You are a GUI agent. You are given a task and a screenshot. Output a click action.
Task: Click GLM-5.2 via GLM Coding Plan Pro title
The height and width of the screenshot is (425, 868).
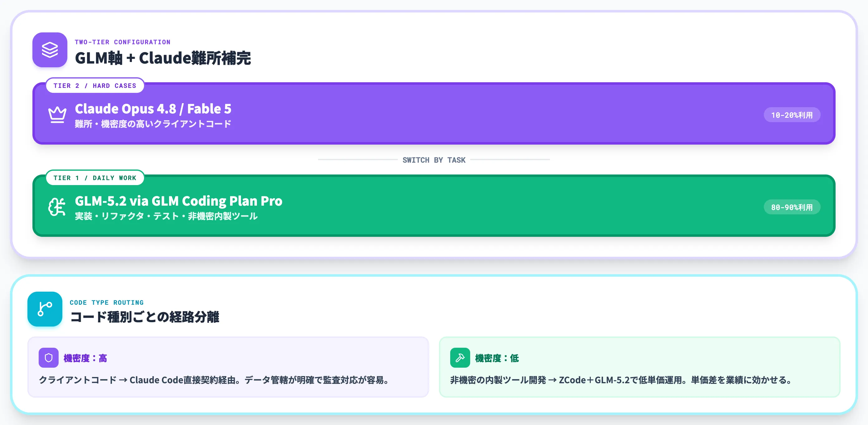point(179,201)
